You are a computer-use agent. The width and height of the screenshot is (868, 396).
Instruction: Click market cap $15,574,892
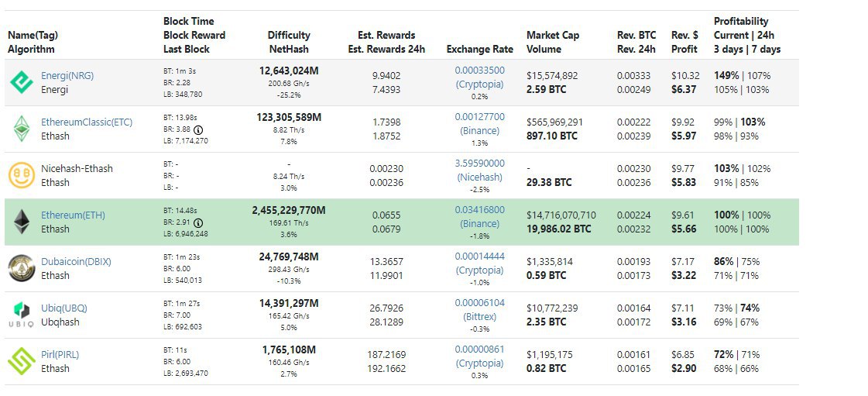[x=552, y=76]
